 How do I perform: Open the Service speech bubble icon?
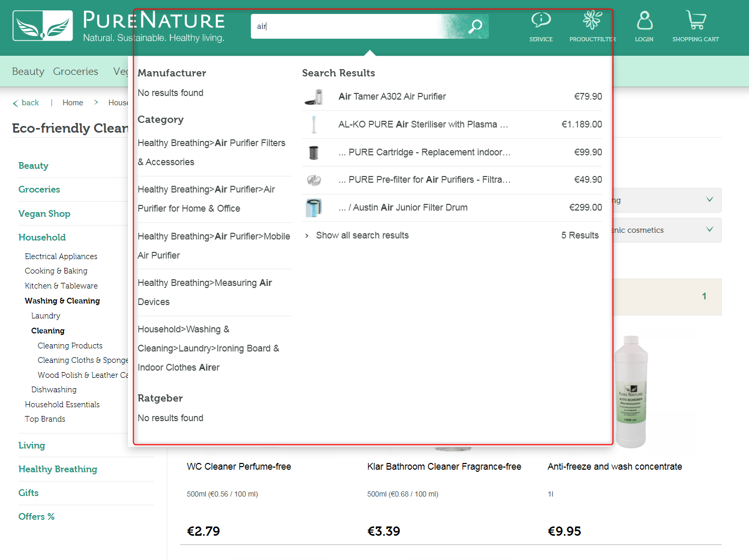click(540, 21)
